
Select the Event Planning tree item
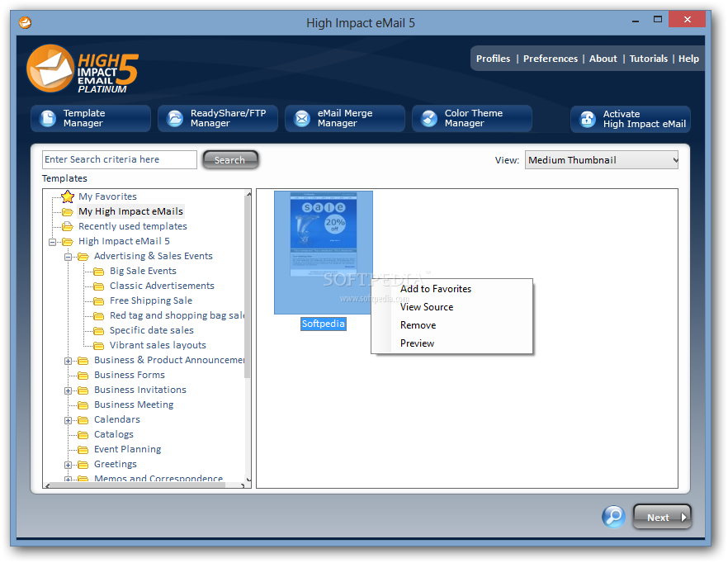click(x=127, y=449)
